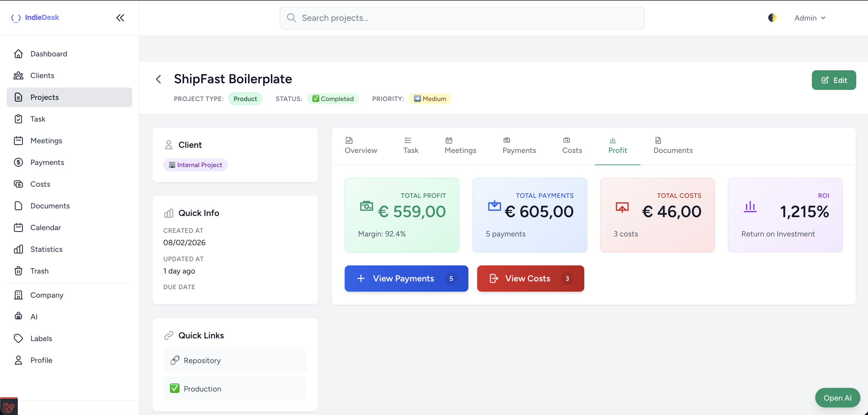Viewport: 868px width, 415px height.
Task: Click the checkmark beside Production link
Action: click(174, 388)
